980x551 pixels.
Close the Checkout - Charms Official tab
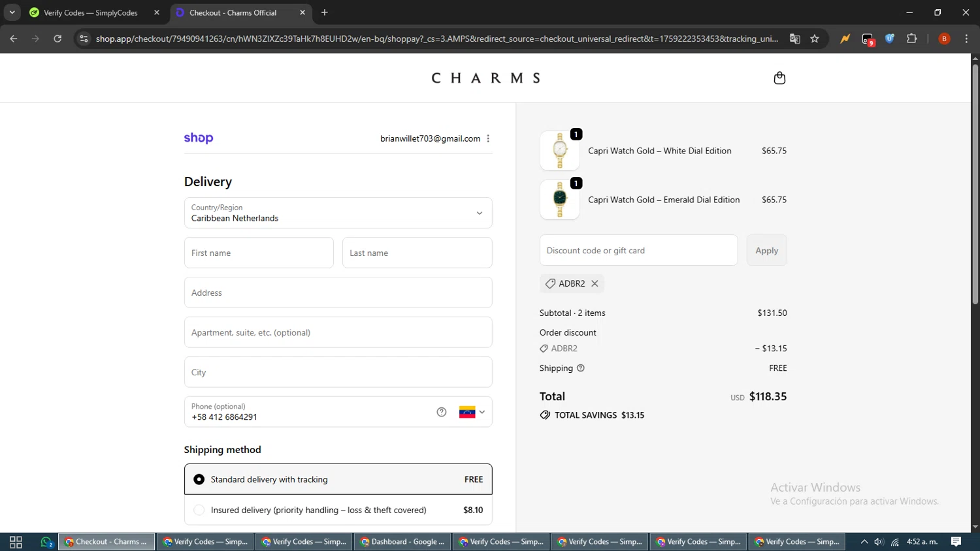[302, 12]
